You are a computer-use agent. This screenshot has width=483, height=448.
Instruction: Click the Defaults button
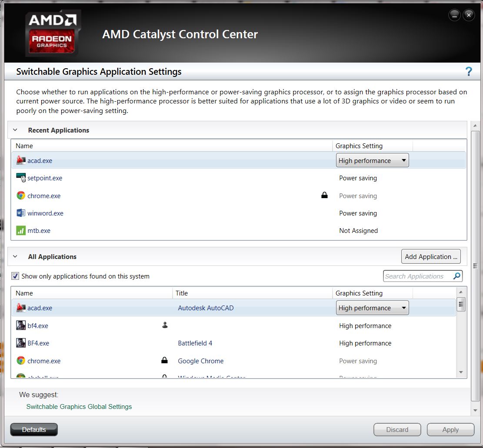pos(34,429)
